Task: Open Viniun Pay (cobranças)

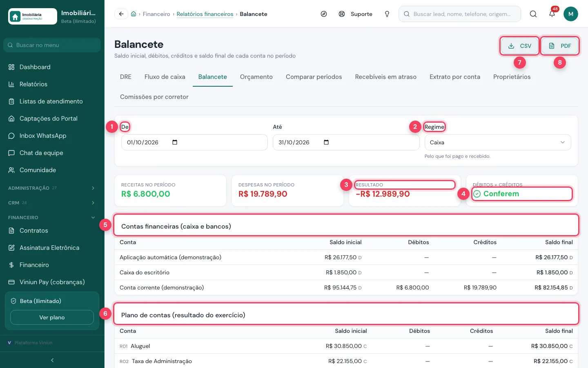Action: (52, 282)
